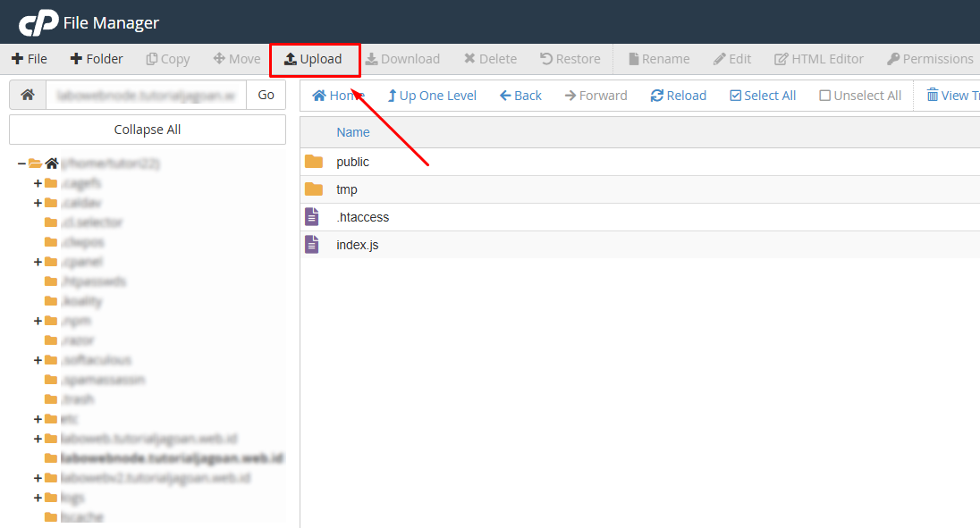Image resolution: width=980 pixels, height=528 pixels.
Task: Select the .trash folder in tree
Action: (x=78, y=399)
